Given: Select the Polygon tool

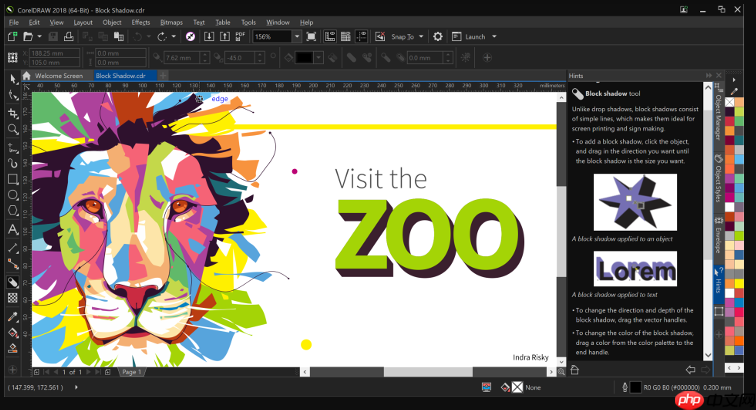Looking at the screenshot, I should pyautogui.click(x=13, y=211).
